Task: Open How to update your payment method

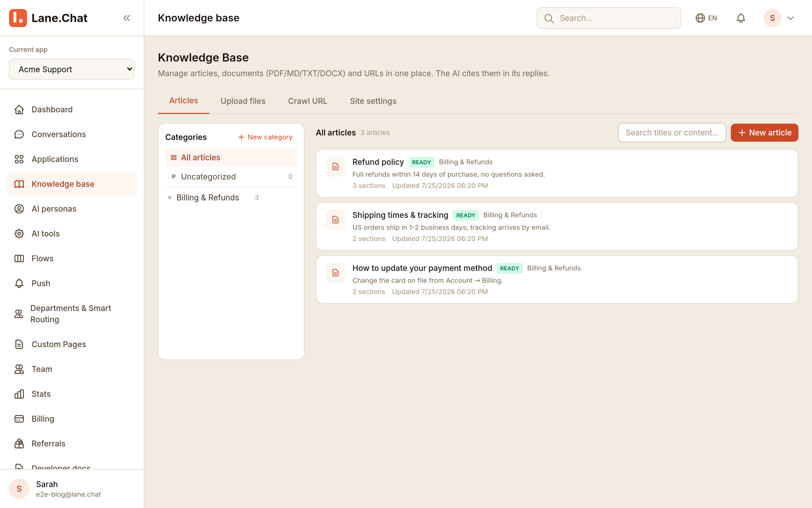Action: 557,279
